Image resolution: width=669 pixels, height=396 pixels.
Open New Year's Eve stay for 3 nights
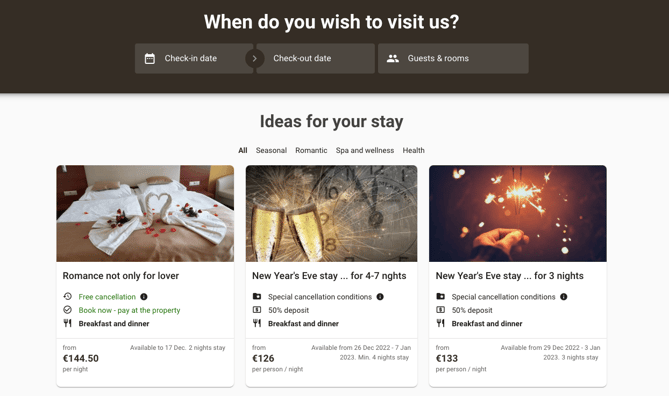[509, 276]
